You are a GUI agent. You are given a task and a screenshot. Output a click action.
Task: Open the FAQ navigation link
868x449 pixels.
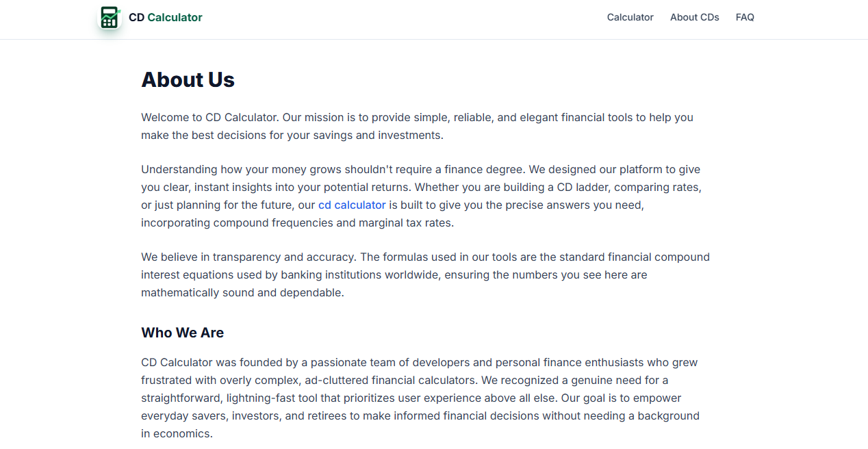coord(745,17)
